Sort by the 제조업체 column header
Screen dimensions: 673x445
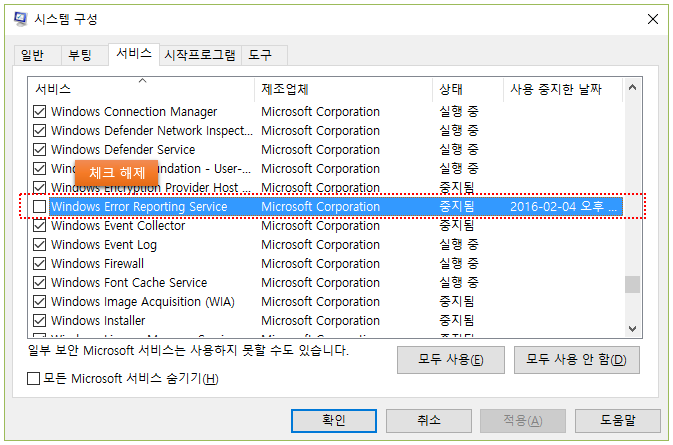343,89
